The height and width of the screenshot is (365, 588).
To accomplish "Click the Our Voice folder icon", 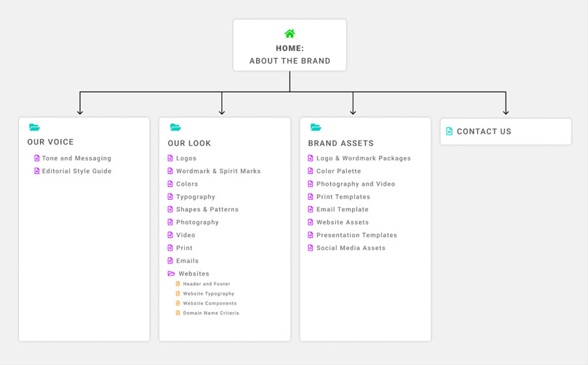I will [x=35, y=128].
